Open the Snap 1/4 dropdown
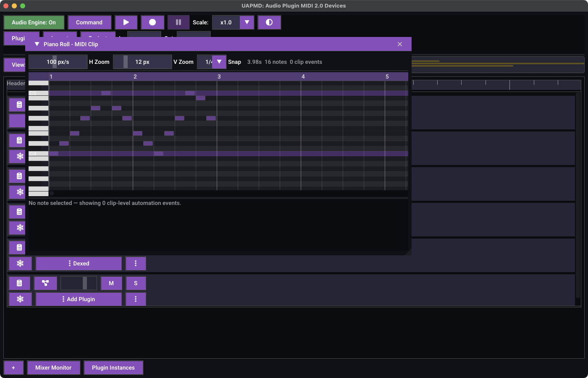Viewport: 588px width, 378px height. (x=219, y=62)
